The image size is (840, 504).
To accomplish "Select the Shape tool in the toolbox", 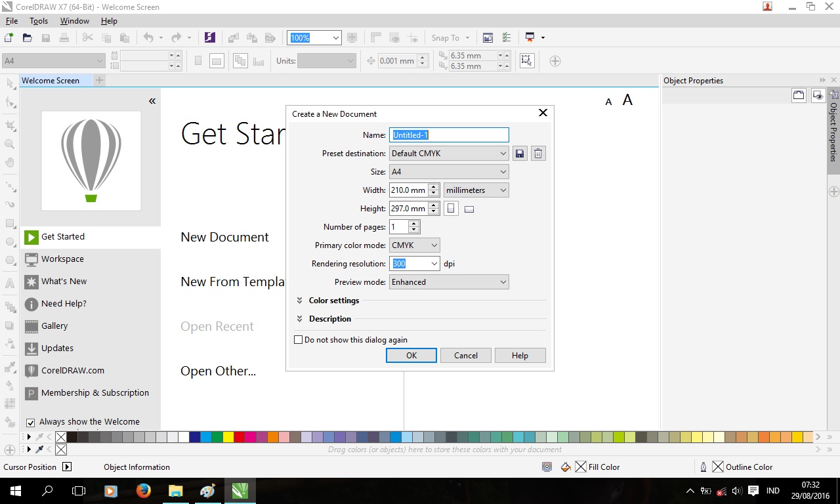I will pyautogui.click(x=10, y=102).
